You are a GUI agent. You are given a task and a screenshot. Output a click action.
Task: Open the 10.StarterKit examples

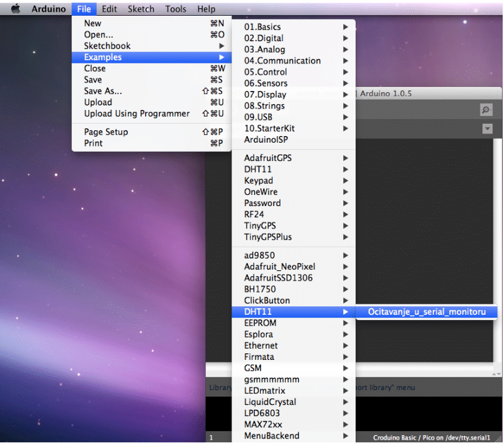[x=269, y=128]
